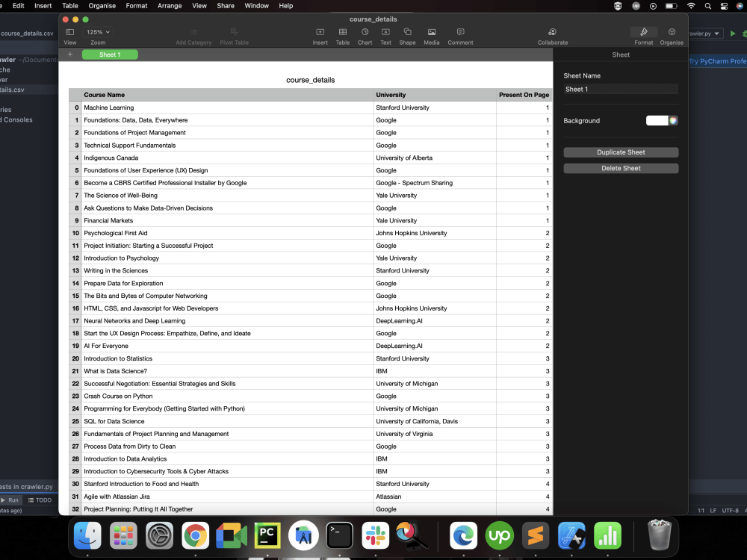
Task: Open the Arrange menu
Action: click(x=170, y=6)
